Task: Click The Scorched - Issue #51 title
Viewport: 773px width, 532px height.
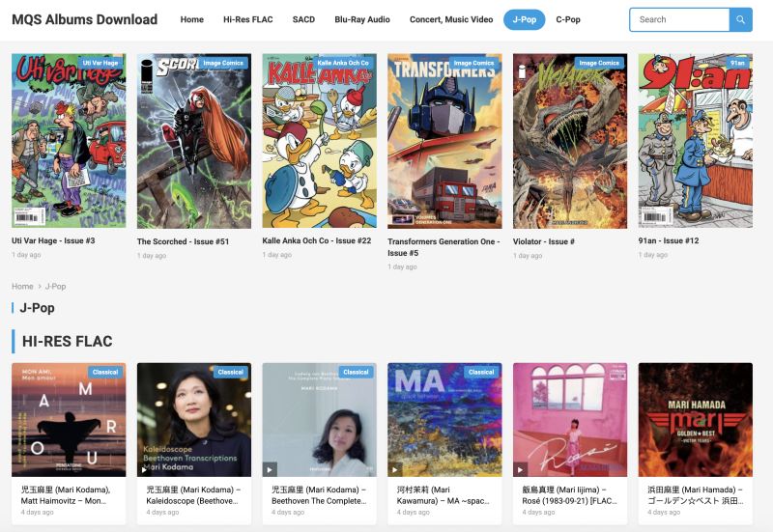Action: pos(183,241)
